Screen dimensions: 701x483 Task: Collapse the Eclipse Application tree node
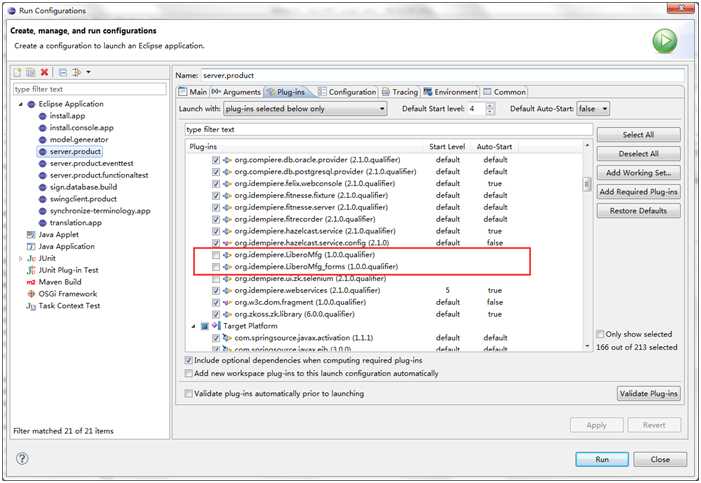[x=21, y=104]
